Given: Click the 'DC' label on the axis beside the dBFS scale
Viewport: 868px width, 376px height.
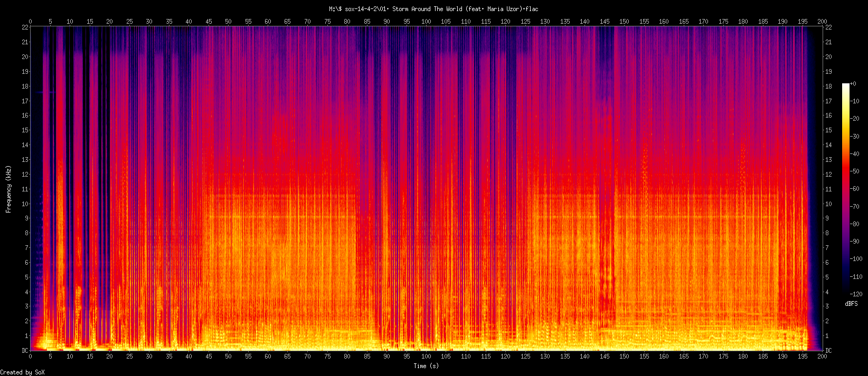Looking at the screenshot, I should [829, 351].
